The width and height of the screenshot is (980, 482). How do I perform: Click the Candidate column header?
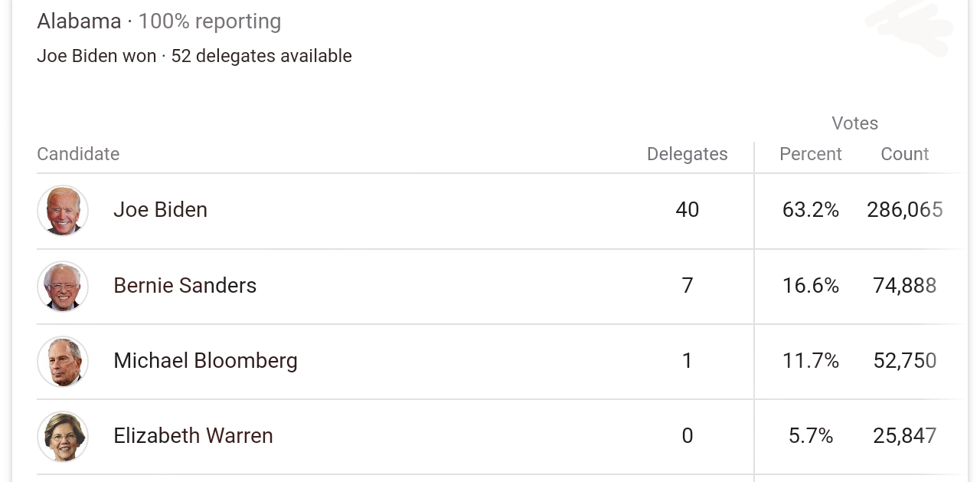[78, 154]
